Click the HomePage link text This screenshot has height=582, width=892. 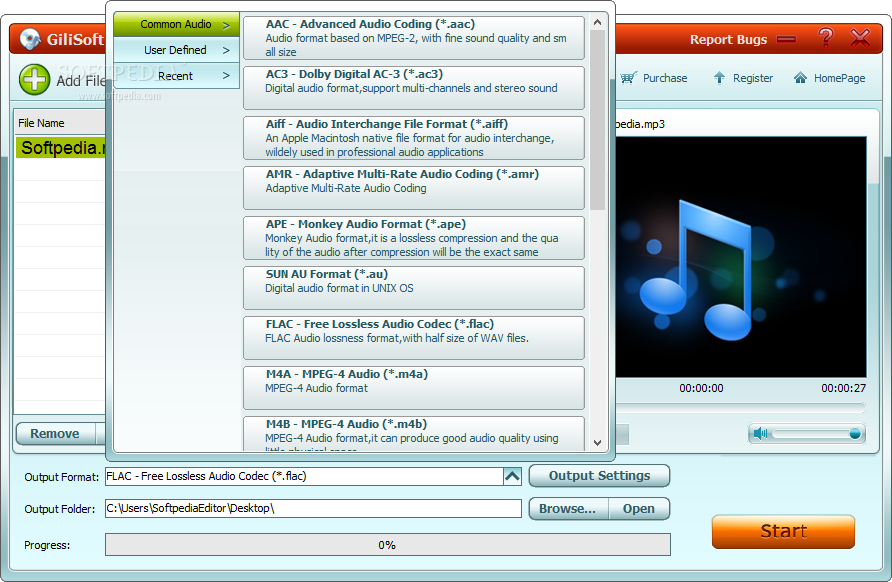point(839,78)
